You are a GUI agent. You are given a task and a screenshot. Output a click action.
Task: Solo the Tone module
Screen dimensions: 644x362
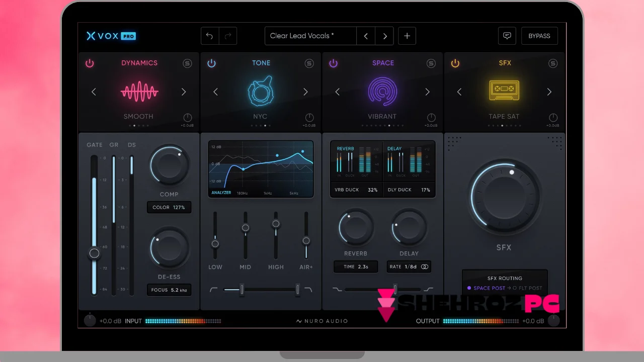[309, 63]
